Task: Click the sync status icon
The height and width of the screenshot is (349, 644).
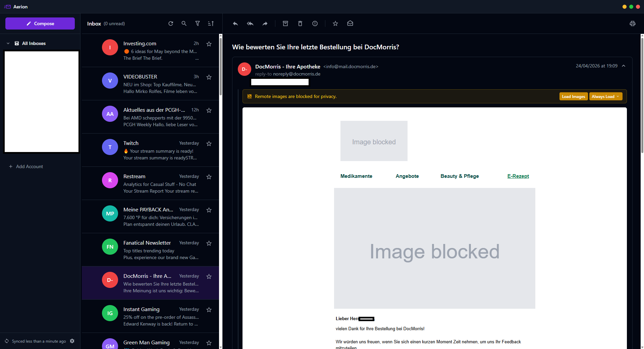Action: 7,341
